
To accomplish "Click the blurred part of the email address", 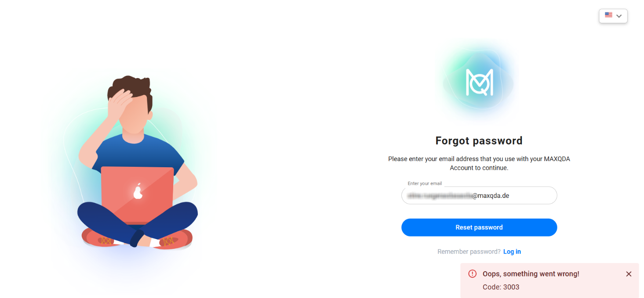I will coord(440,196).
